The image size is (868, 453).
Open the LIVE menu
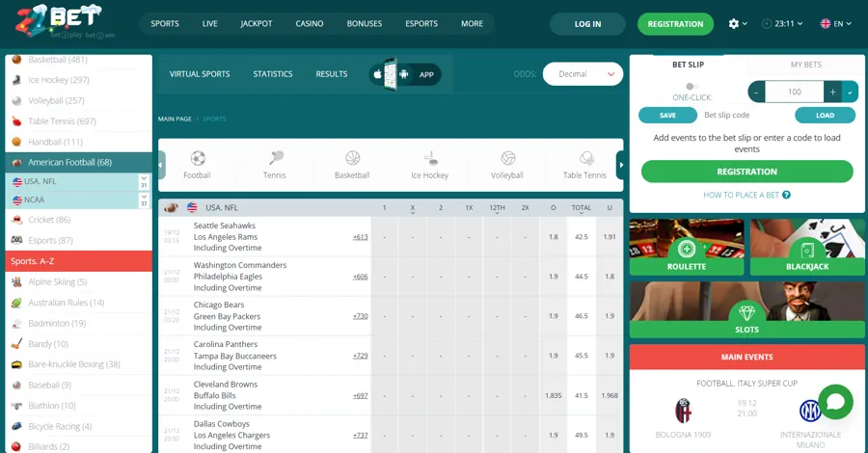(210, 24)
